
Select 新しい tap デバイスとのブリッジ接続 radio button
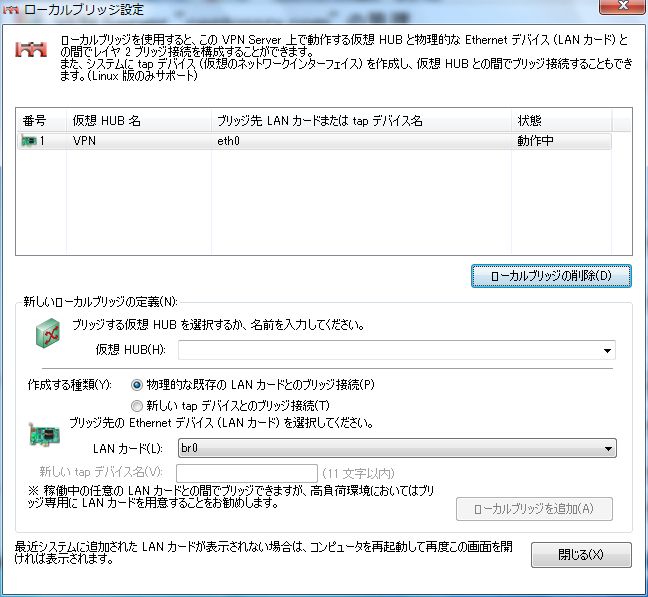point(137,405)
